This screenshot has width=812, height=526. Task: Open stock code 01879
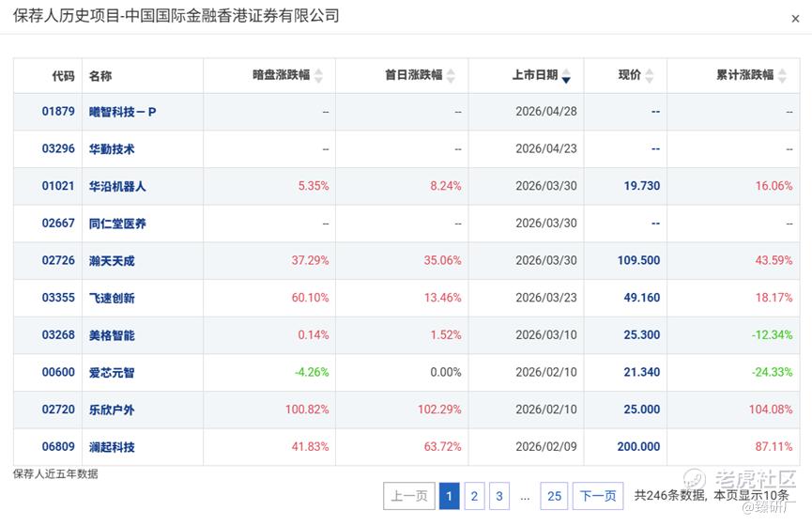tap(58, 112)
